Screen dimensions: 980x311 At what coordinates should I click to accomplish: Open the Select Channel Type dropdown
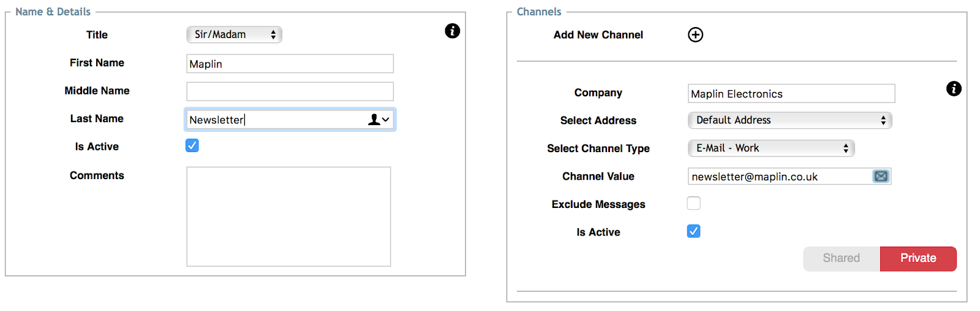771,148
